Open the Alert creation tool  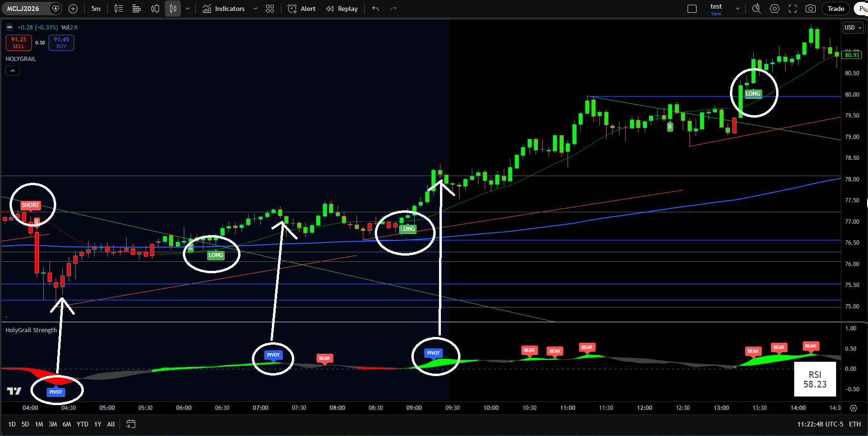tap(302, 9)
